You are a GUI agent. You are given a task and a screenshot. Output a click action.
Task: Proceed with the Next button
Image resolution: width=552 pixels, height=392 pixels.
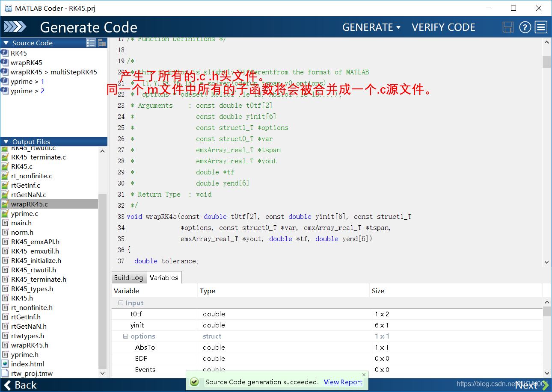point(532,385)
